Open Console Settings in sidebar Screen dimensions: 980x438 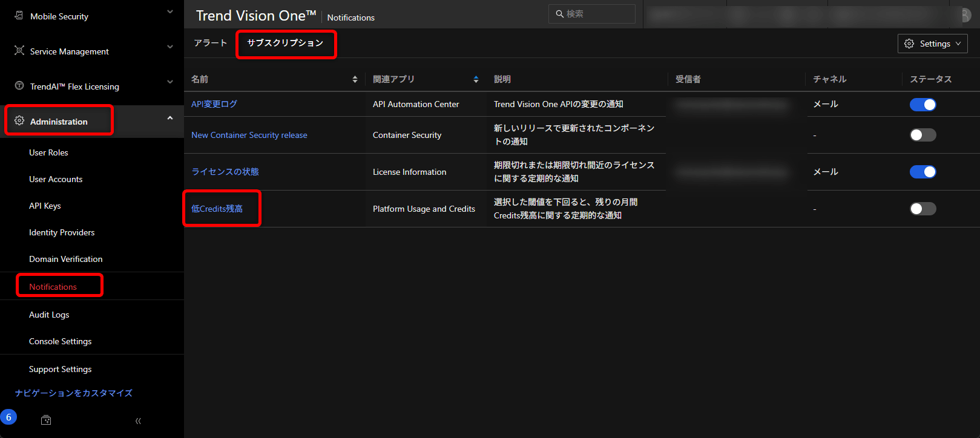[x=61, y=341]
